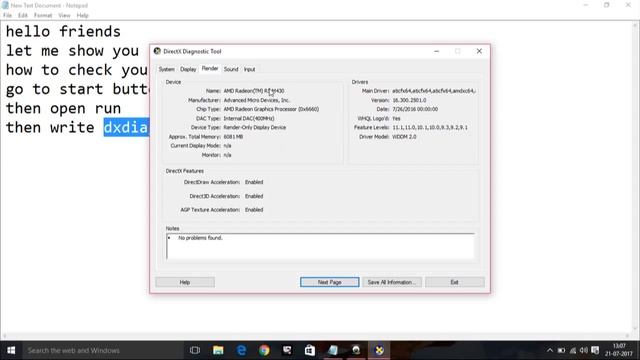
Task: Click the 'hello friends' line in Notepad
Action: coord(63,31)
